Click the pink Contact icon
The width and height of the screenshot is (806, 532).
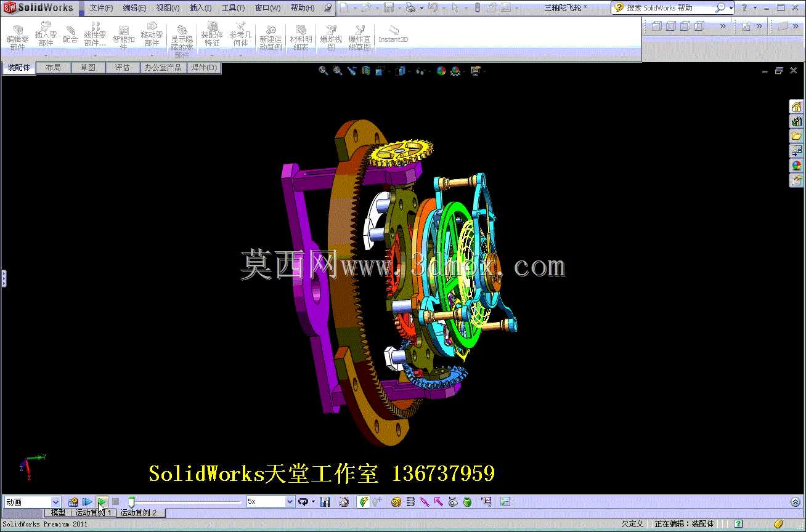pos(425,502)
